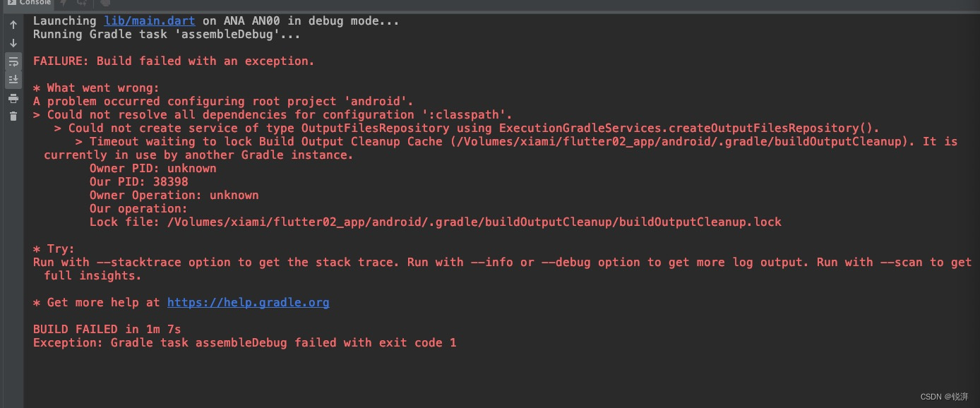Click the 'Owner Operation: unknown' line
The width and height of the screenshot is (980, 408).
tap(174, 196)
